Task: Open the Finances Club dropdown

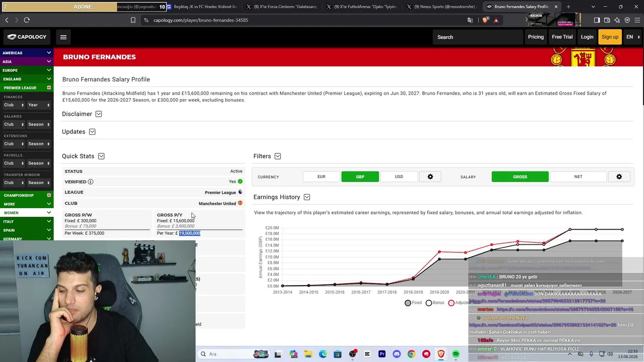Action: pyautogui.click(x=14, y=105)
